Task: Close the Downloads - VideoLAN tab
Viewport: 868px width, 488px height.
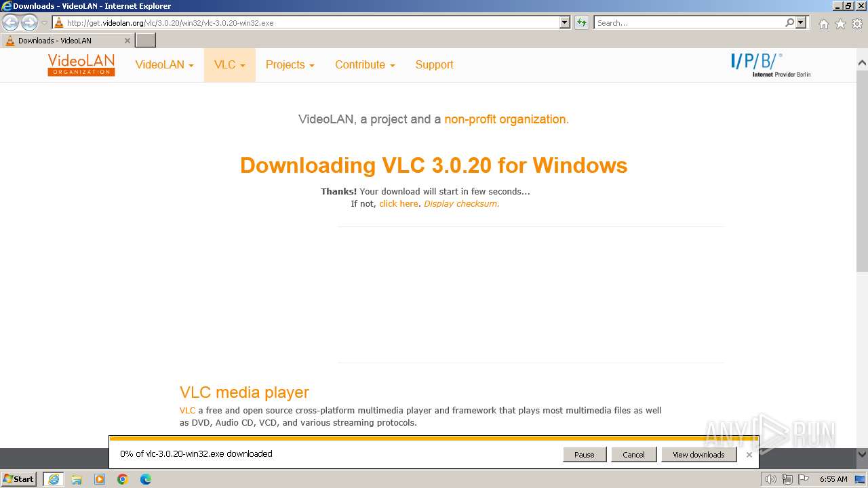Action: [127, 41]
